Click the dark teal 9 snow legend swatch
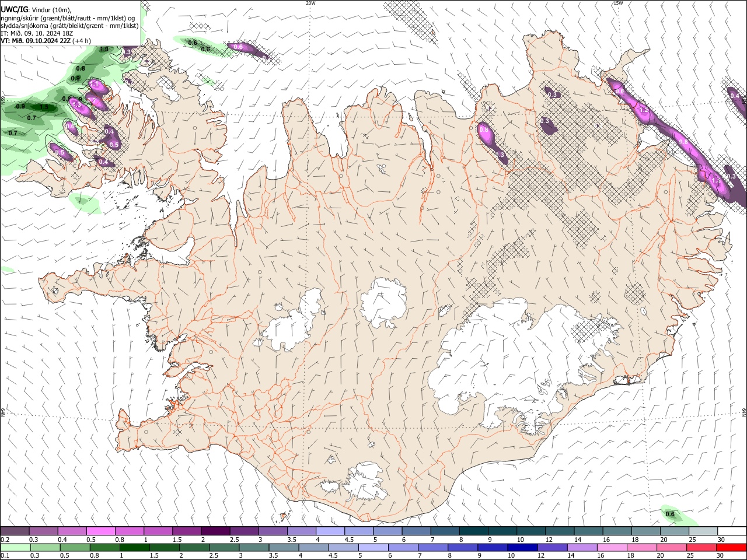 [473, 531]
